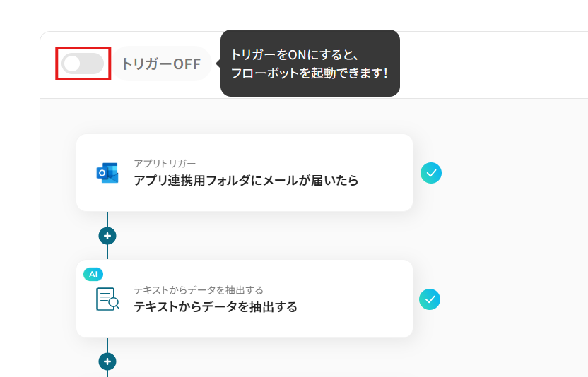This screenshot has height=377, width=588.
Task: Add a step below the Outlook trigger
Action: pos(107,236)
